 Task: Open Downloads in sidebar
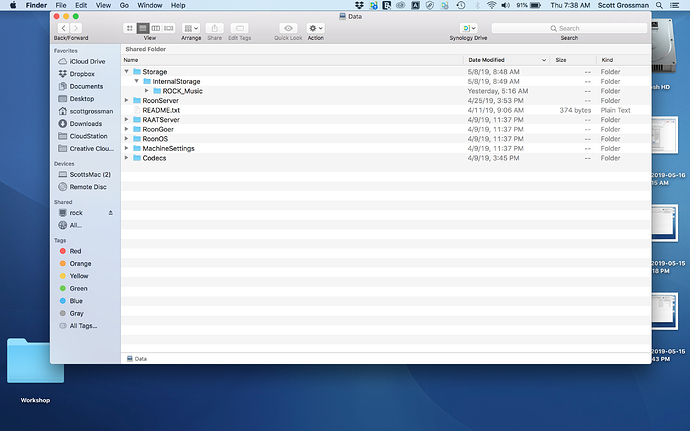point(85,124)
